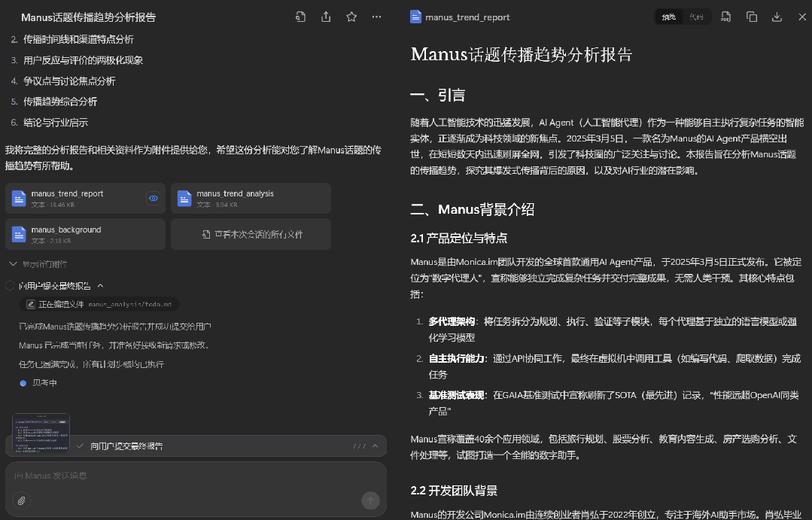Collapse the bottom task bar with chevron
Viewport: 812px width, 520px height.
pos(374,445)
